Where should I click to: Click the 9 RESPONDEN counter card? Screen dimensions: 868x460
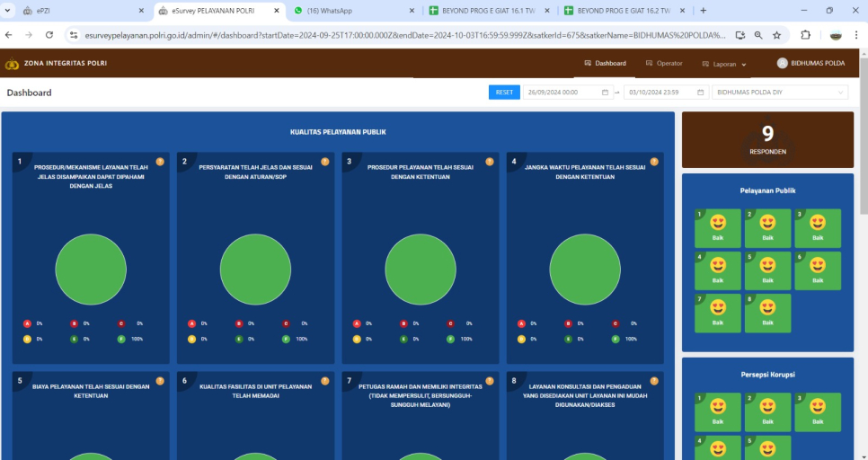pos(767,139)
